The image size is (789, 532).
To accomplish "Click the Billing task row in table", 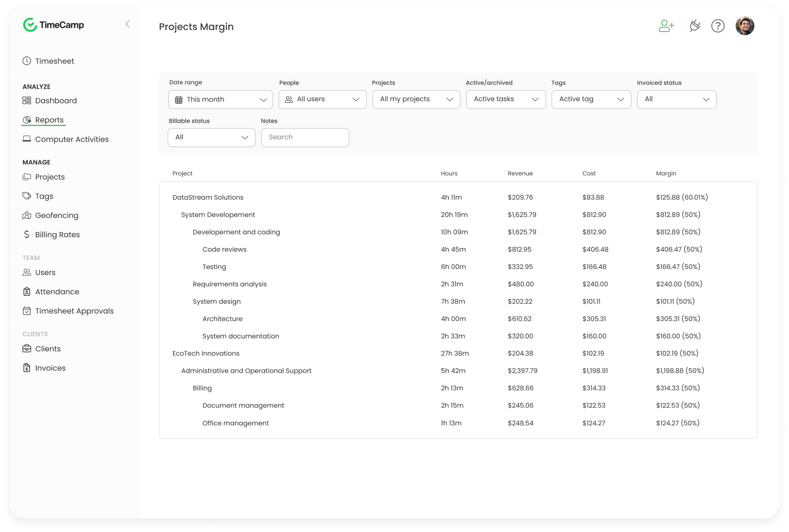I will click(458, 388).
